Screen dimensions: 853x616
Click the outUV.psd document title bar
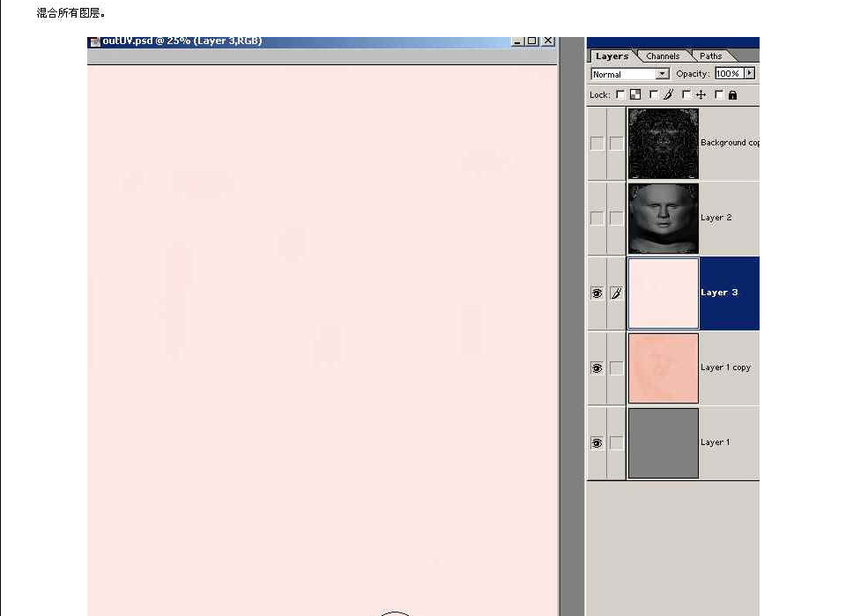322,42
